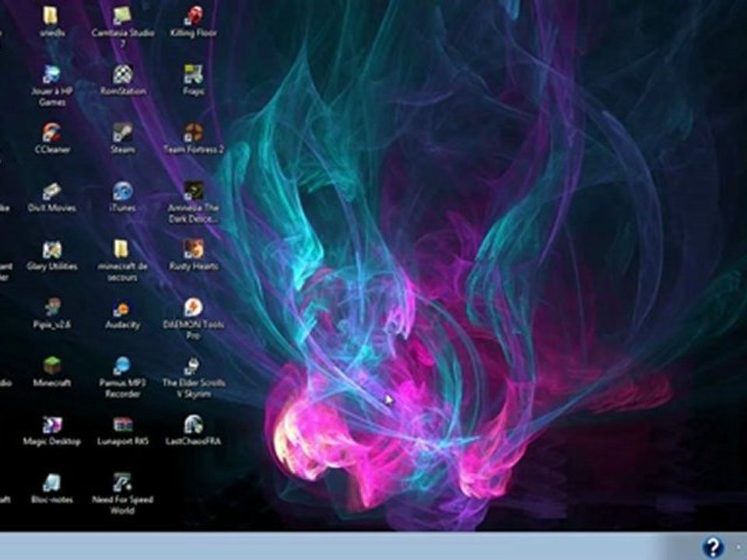Select the CCleaner shortcut icon
This screenshot has width=747, height=560.
click(x=51, y=133)
